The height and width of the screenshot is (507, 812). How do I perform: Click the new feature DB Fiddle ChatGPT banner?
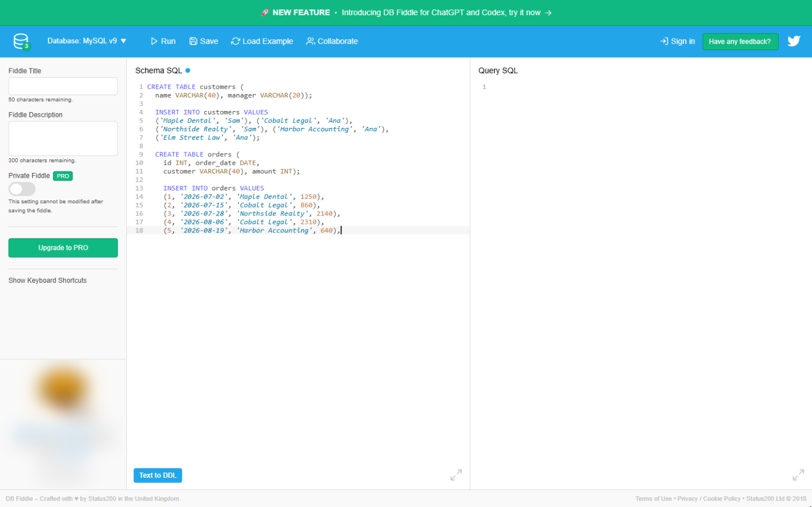pyautogui.click(x=406, y=12)
